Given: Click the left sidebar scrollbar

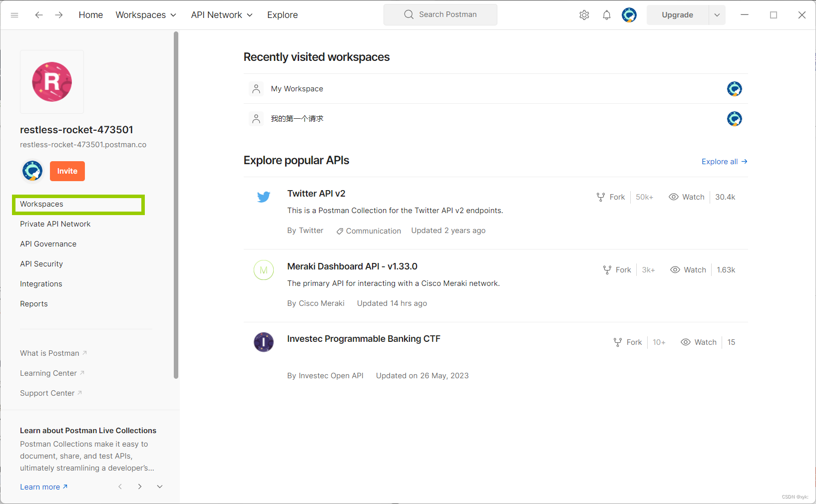Looking at the screenshot, I should point(176,205).
